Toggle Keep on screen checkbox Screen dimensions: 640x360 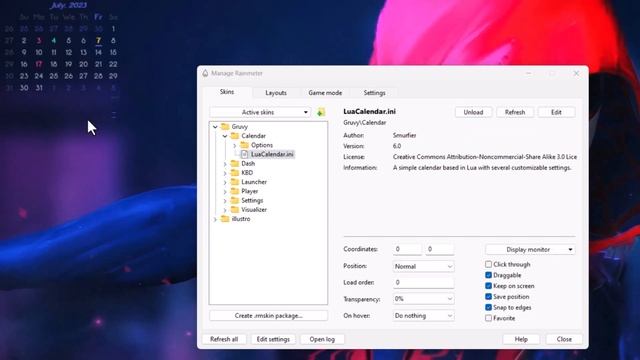point(488,286)
